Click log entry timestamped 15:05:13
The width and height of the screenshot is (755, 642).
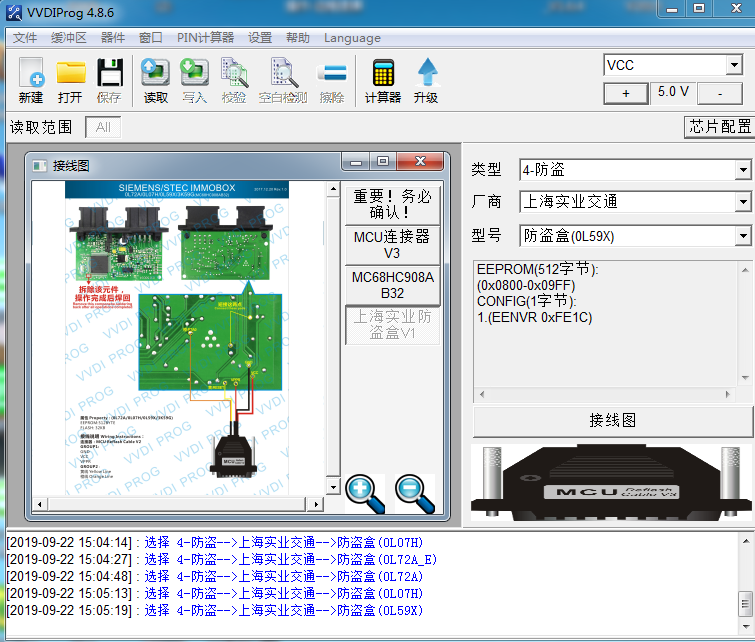[214, 593]
